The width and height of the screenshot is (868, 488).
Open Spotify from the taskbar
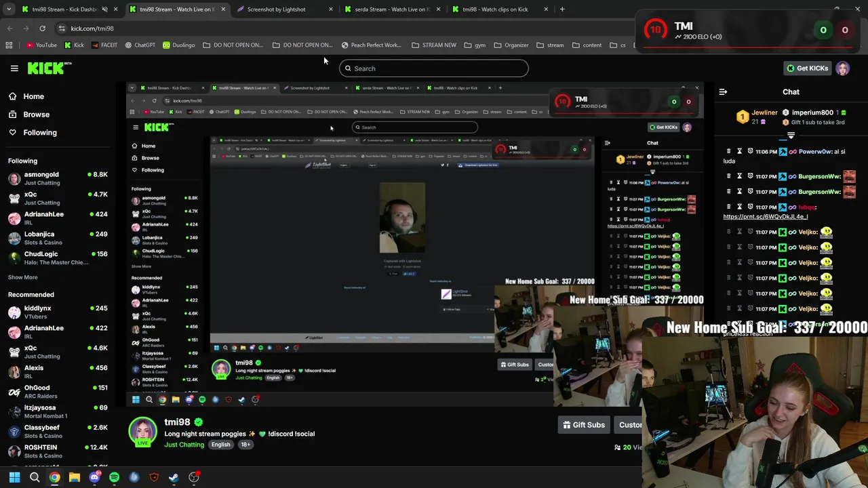[114, 477]
